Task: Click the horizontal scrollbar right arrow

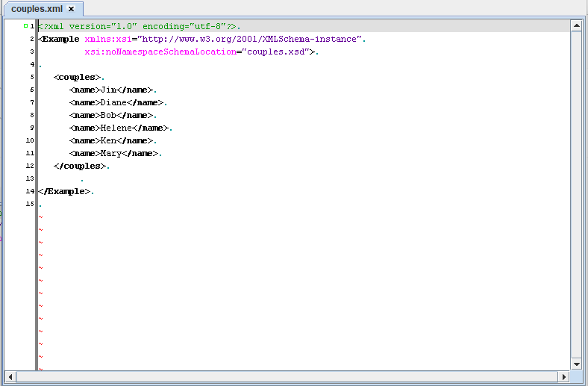Action: tap(563, 376)
